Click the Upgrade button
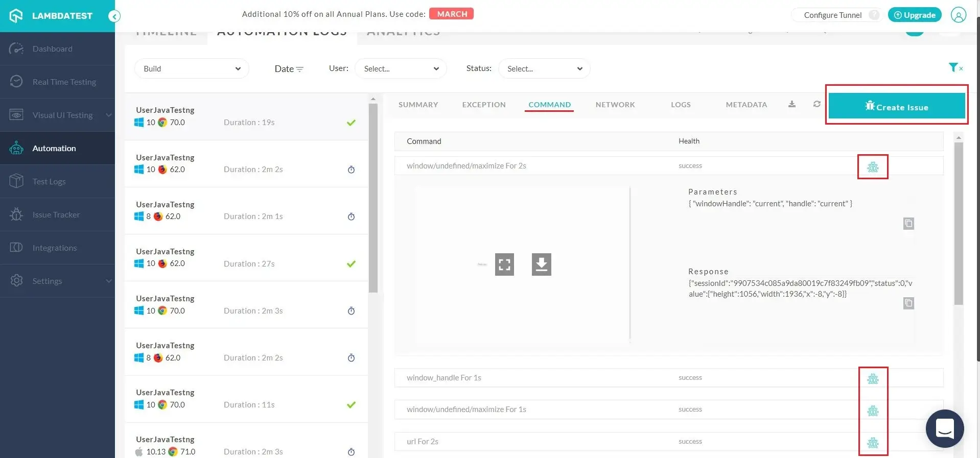Image resolution: width=980 pixels, height=458 pixels. point(914,15)
